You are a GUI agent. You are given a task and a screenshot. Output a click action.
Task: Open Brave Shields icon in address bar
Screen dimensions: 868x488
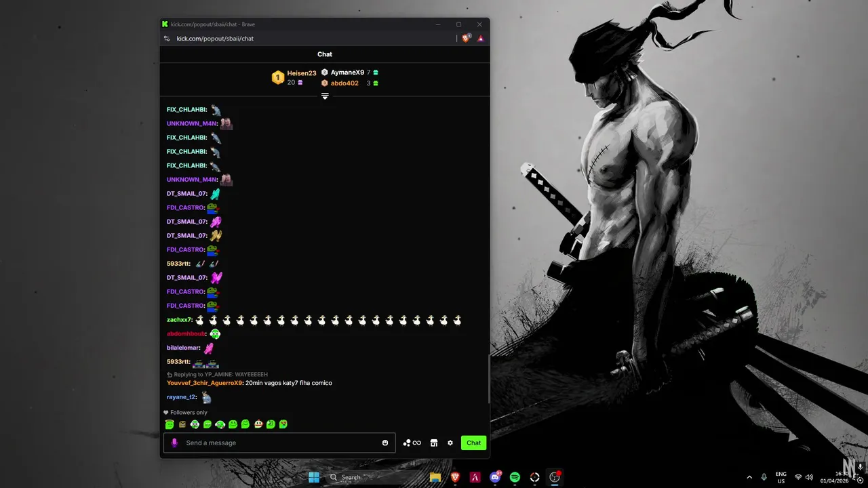(x=466, y=39)
